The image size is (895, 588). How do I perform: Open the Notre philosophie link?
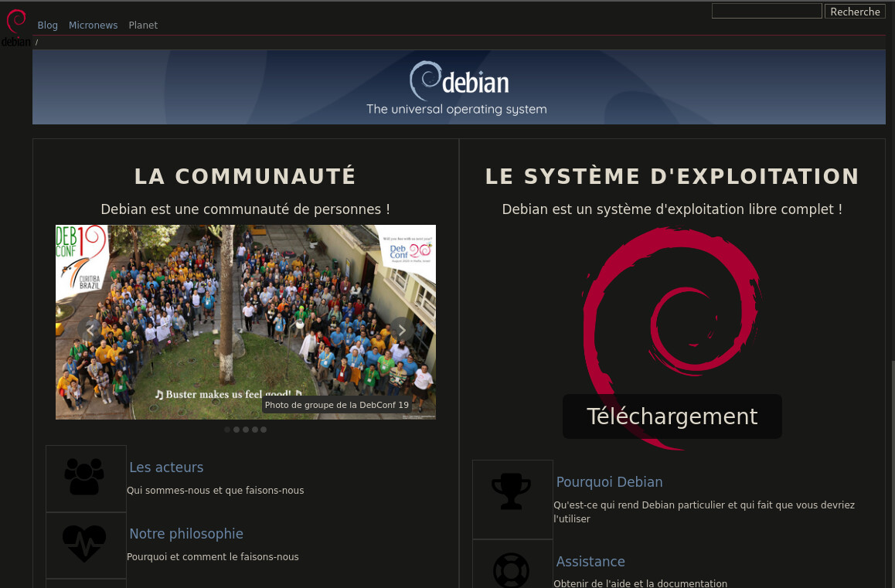click(x=186, y=534)
